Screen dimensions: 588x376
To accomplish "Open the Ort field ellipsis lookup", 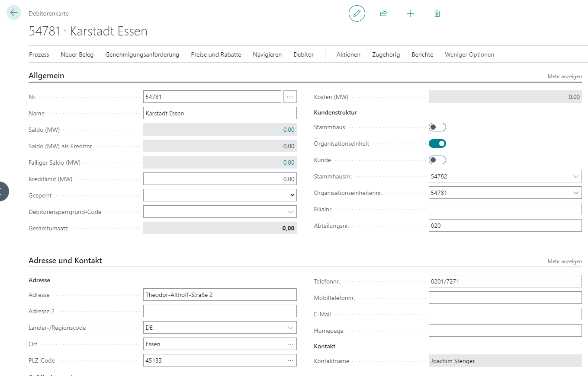I will 290,344.
